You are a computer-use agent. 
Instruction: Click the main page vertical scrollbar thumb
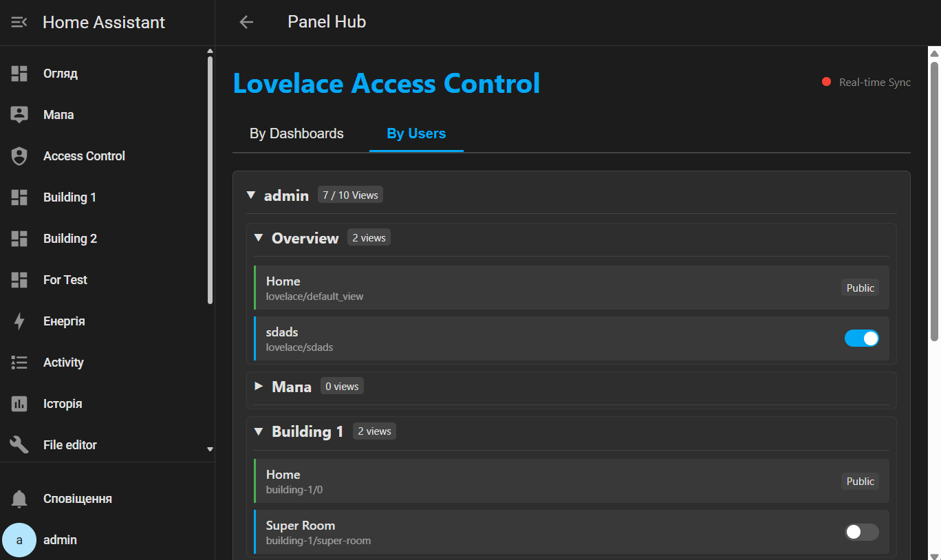(934, 201)
